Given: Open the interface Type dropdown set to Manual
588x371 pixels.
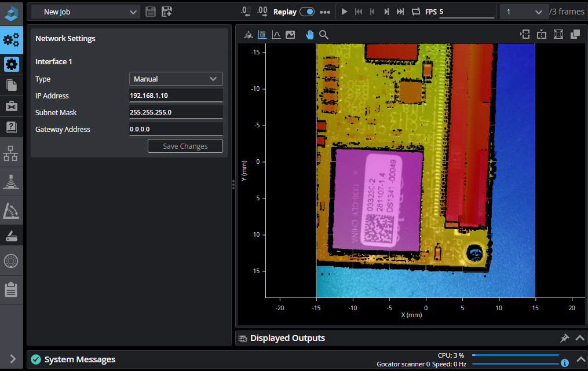Looking at the screenshot, I should click(x=176, y=79).
